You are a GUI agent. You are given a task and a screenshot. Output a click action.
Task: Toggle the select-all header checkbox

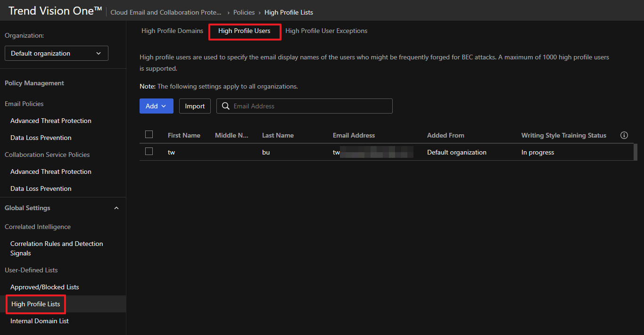click(x=149, y=135)
